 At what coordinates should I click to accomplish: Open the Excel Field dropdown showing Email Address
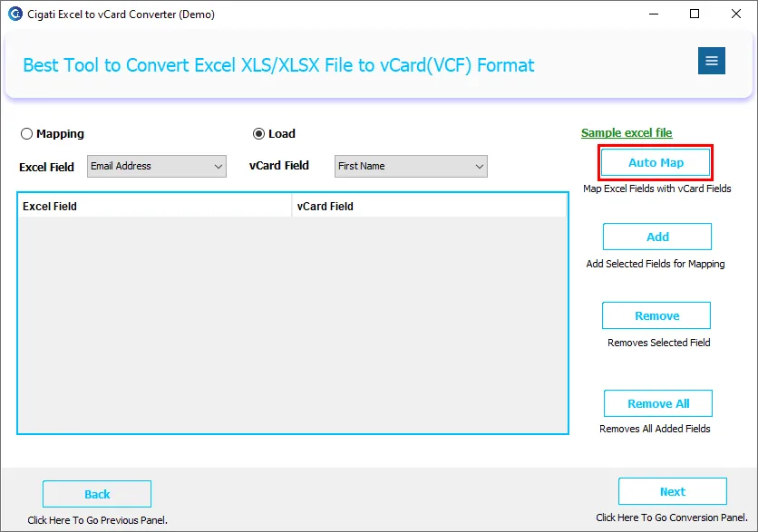tap(157, 166)
